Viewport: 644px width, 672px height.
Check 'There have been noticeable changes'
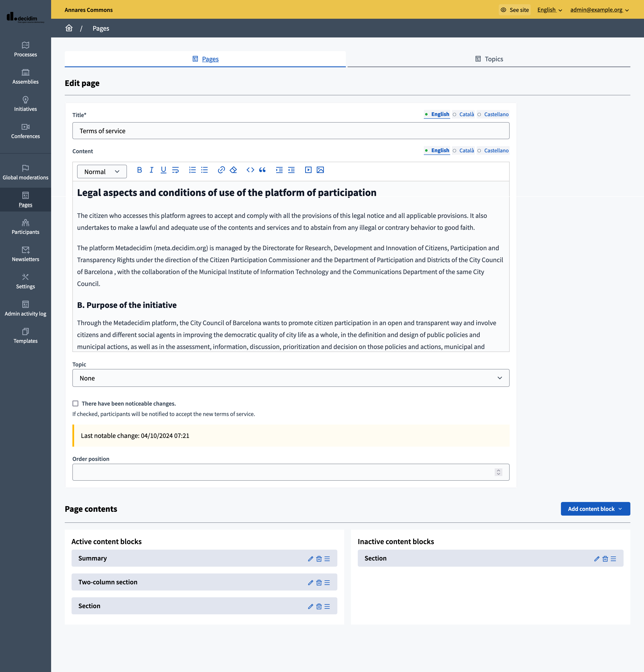coord(75,403)
